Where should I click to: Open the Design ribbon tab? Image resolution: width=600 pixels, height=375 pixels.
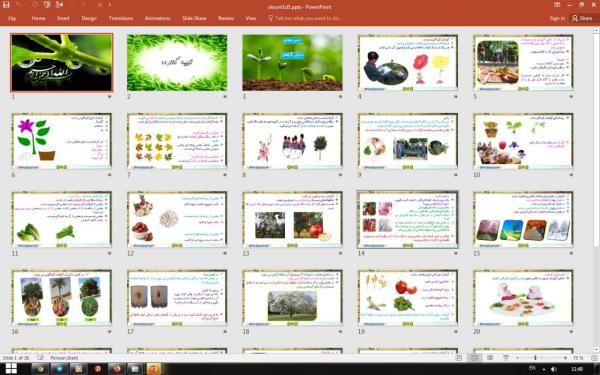pos(89,18)
